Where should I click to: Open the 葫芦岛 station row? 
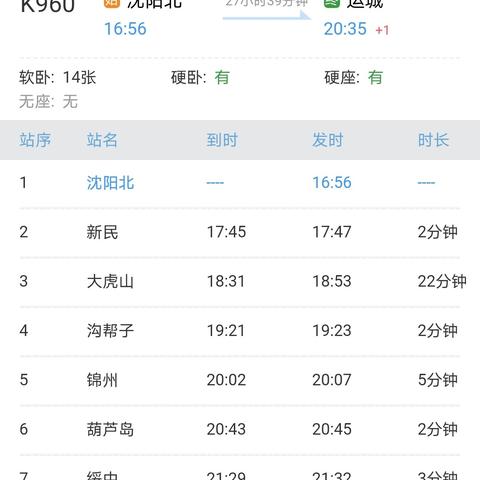pyautogui.click(x=240, y=429)
